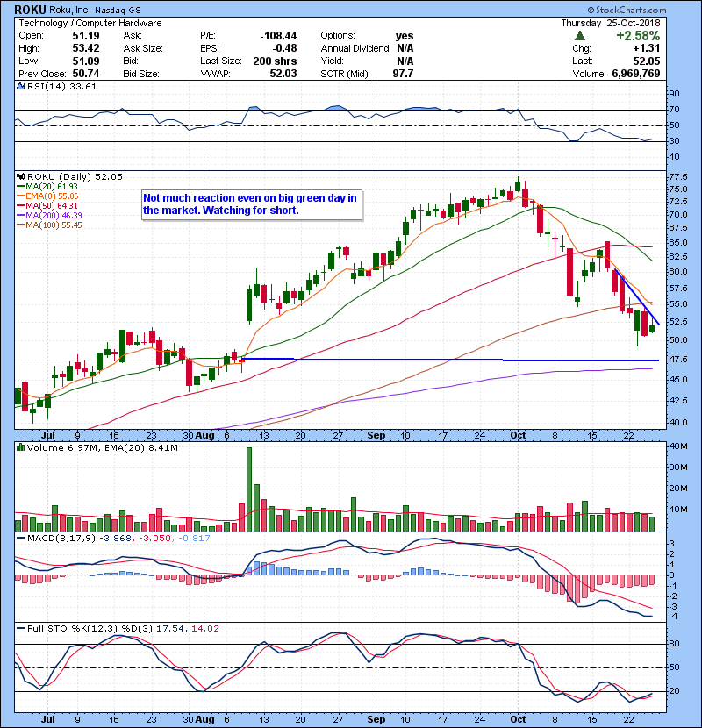The width and height of the screenshot is (702, 728).
Task: Click the Technology / Computer Hardware sector label
Action: pyautogui.click(x=90, y=23)
